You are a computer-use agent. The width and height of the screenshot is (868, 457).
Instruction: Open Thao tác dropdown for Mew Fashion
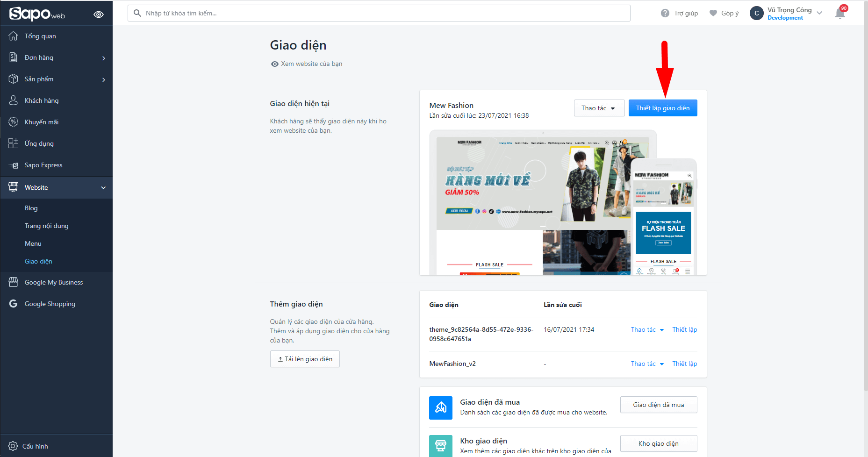599,108
